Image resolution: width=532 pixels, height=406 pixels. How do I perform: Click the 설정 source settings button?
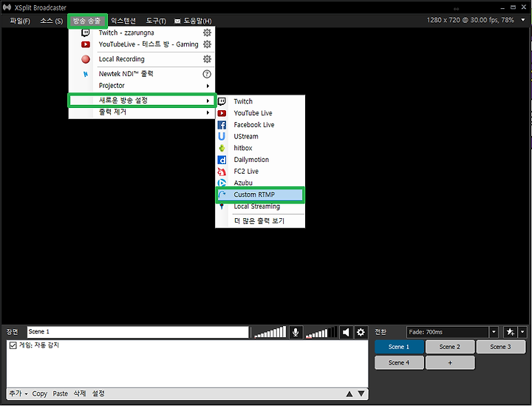coord(98,393)
